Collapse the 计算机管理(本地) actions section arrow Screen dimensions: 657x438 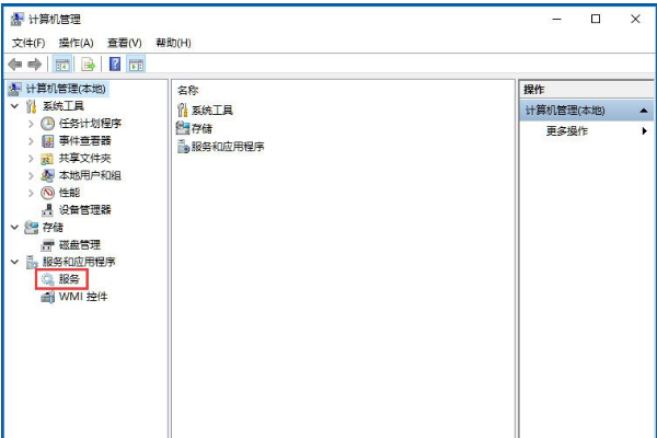644,111
